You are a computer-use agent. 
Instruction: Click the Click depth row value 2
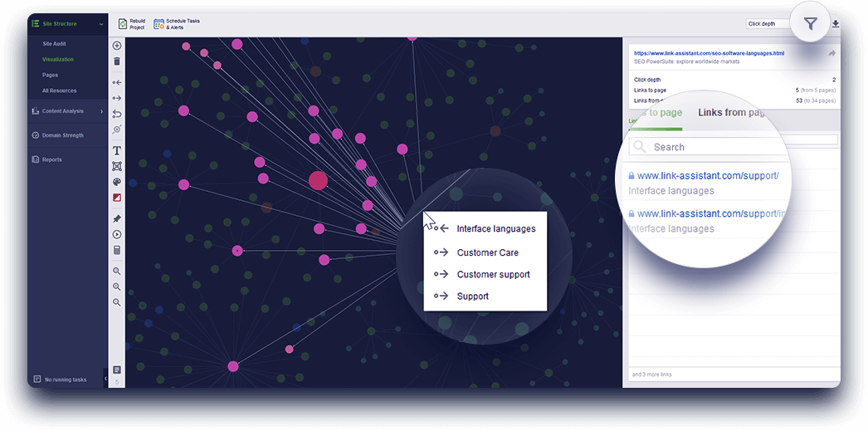pos(834,80)
